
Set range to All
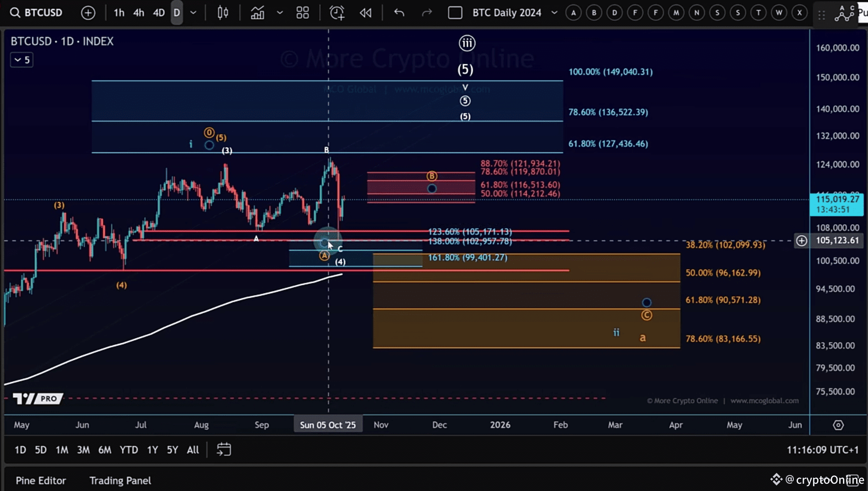193,450
